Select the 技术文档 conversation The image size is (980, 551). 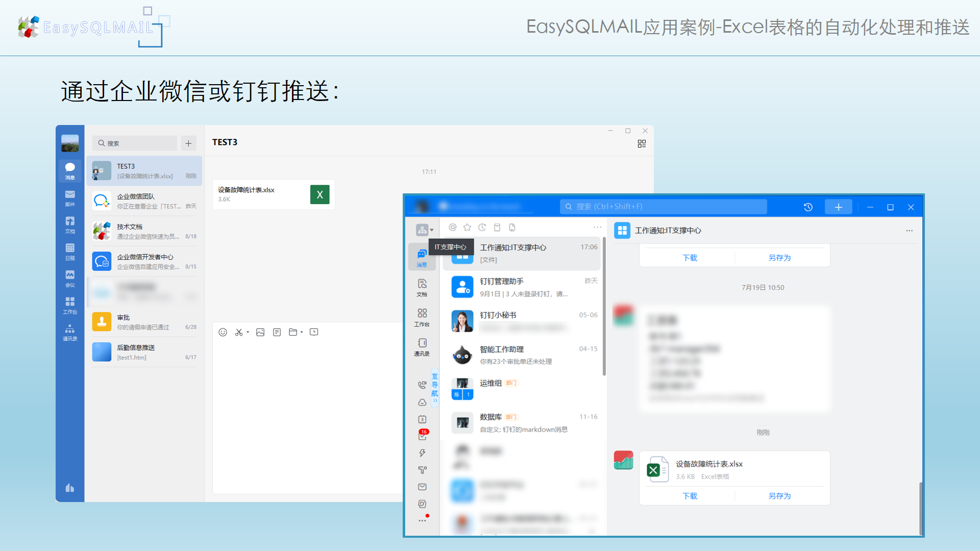144,231
